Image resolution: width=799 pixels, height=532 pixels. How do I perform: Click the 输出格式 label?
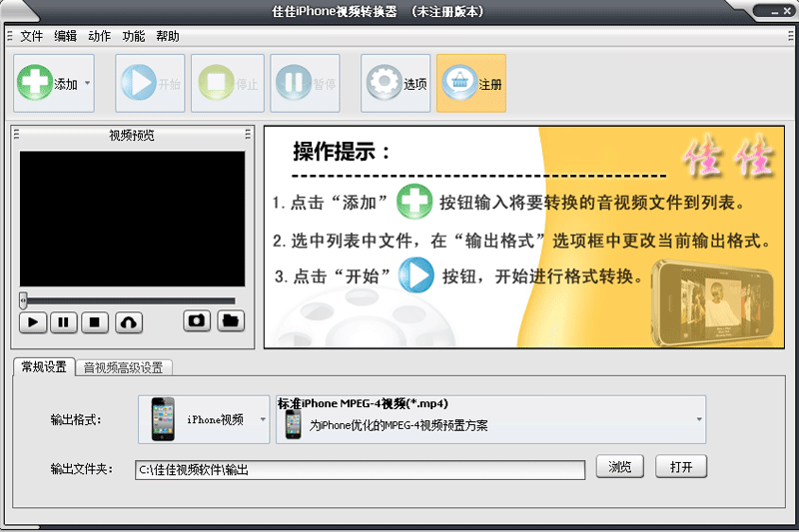click(x=76, y=420)
